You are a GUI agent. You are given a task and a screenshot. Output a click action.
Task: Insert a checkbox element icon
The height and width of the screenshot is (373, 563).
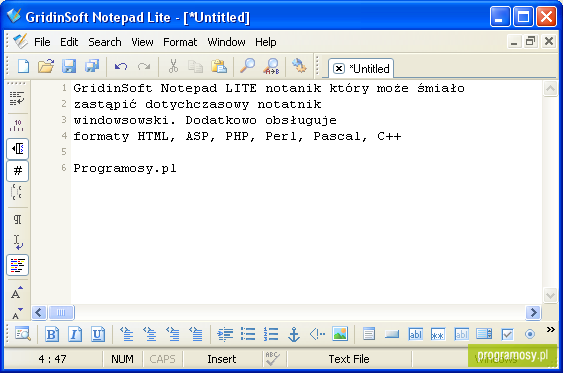pyautogui.click(x=507, y=334)
